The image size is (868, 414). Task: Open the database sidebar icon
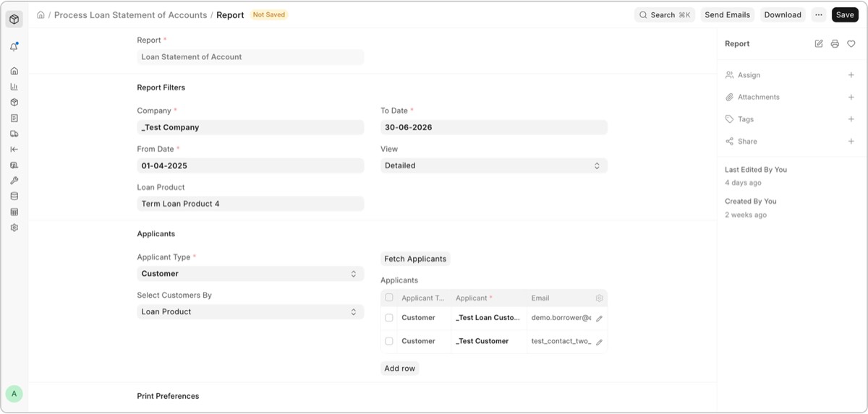coord(14,197)
